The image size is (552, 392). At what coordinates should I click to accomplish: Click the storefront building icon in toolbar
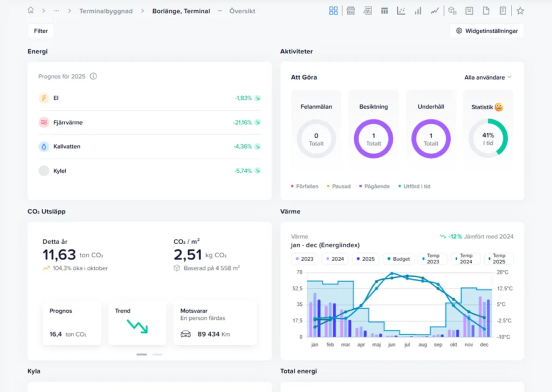pos(350,11)
